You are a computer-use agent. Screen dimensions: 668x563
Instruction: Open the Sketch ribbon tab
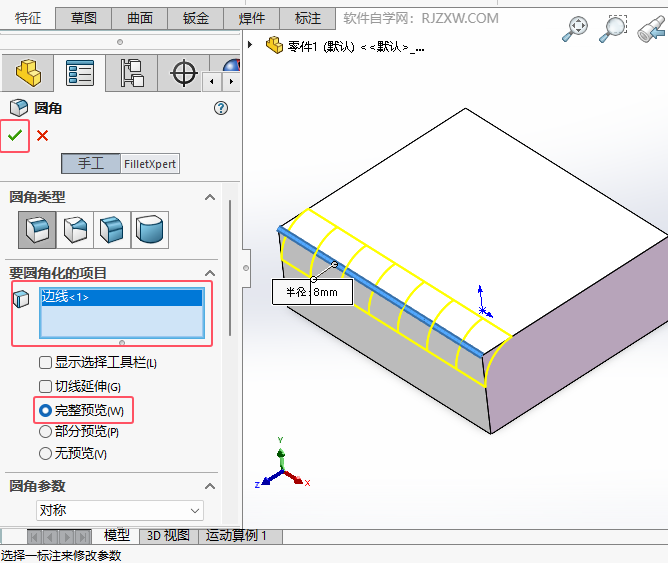click(x=84, y=18)
